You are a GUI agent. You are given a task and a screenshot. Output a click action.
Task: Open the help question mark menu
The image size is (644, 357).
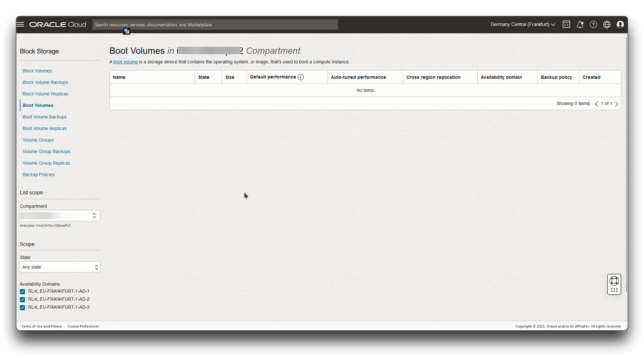click(593, 24)
